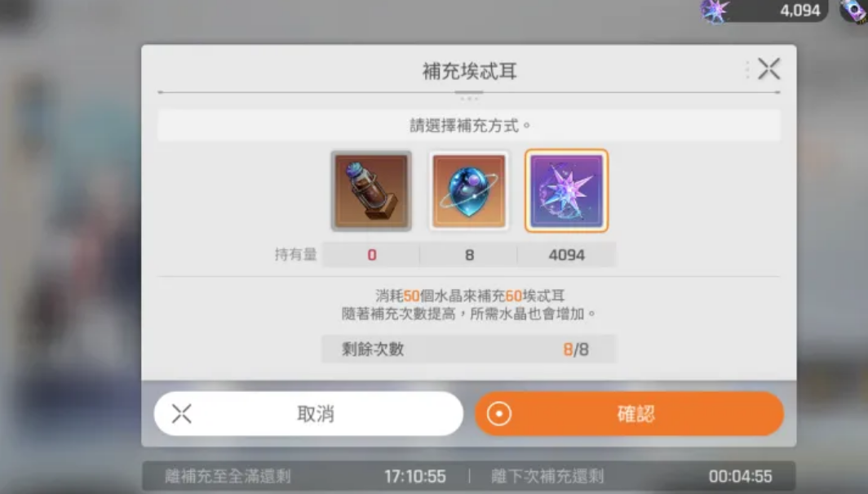Image resolution: width=868 pixels, height=494 pixels.
Task: Click the potion quantity showing 0
Action: point(371,255)
